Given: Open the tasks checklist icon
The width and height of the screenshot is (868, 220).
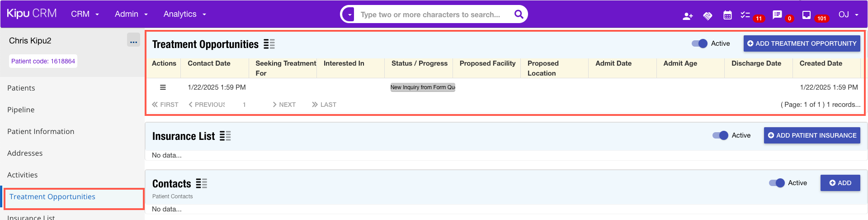Looking at the screenshot, I should click(745, 15).
